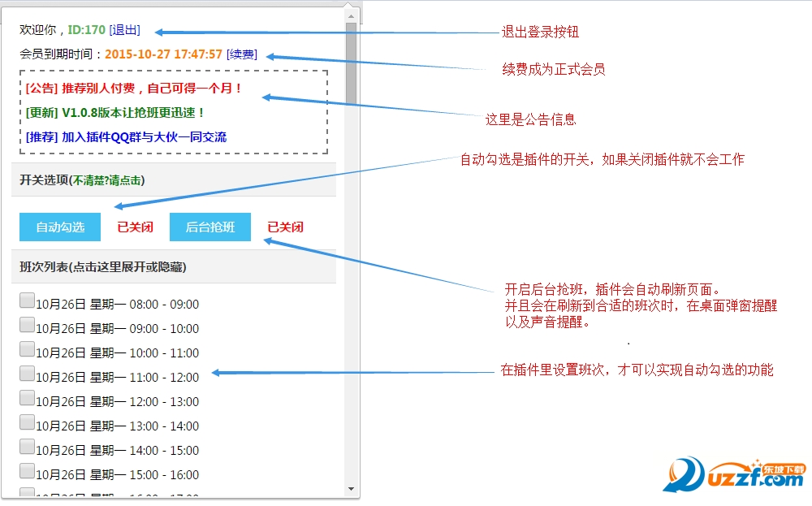The width and height of the screenshot is (812, 506).
Task: Click the scrollbar down arrow
Action: coord(351,489)
